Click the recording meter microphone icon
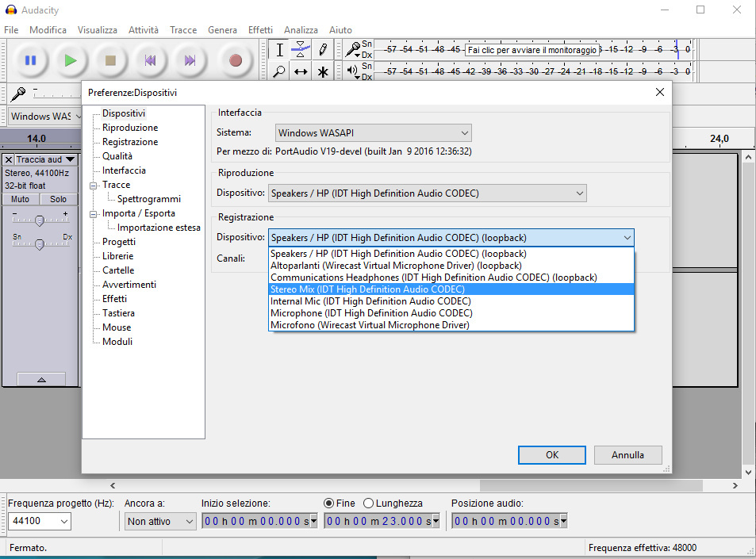 click(354, 48)
